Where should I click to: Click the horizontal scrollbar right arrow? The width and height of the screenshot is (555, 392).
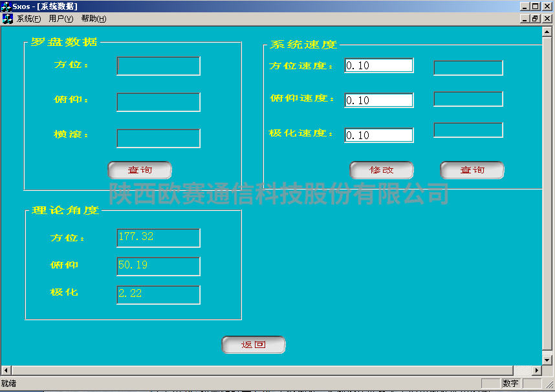[x=536, y=371]
